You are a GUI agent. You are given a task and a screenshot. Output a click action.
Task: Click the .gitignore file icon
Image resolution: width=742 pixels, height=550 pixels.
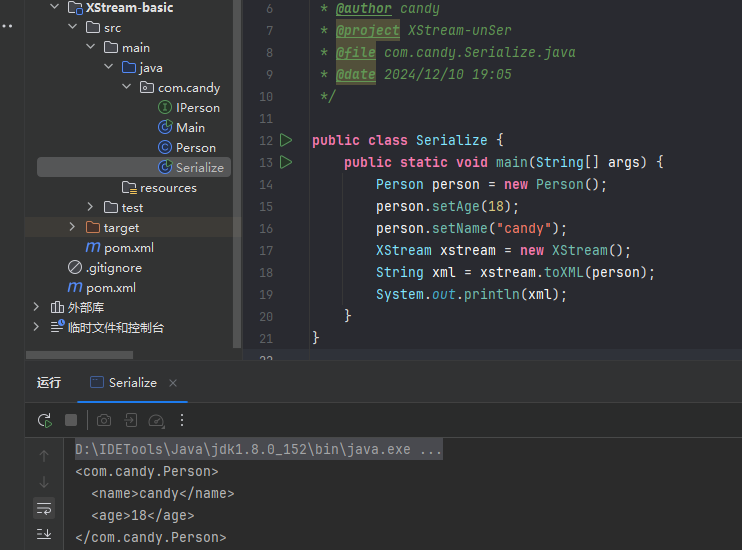point(75,267)
